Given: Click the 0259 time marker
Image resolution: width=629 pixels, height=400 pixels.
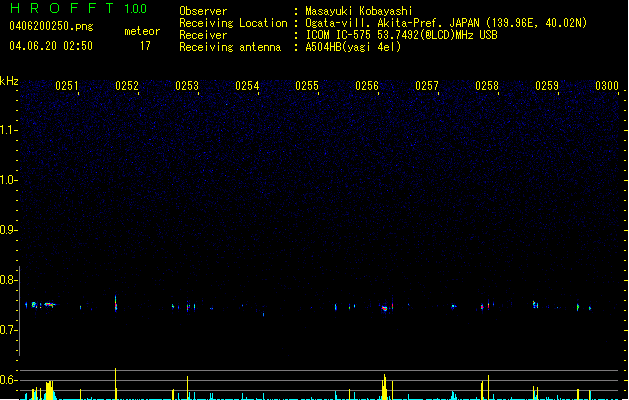Looking at the screenshot, I should (547, 86).
